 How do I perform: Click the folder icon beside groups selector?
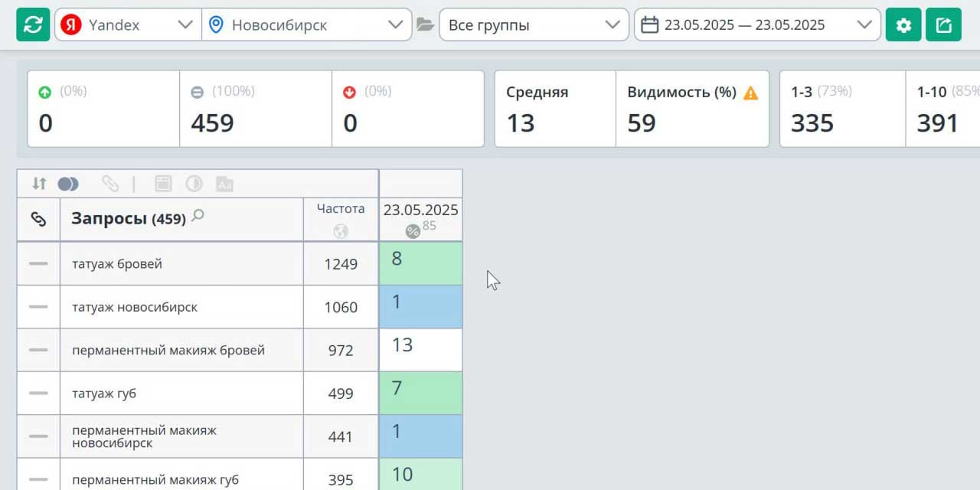pos(425,24)
